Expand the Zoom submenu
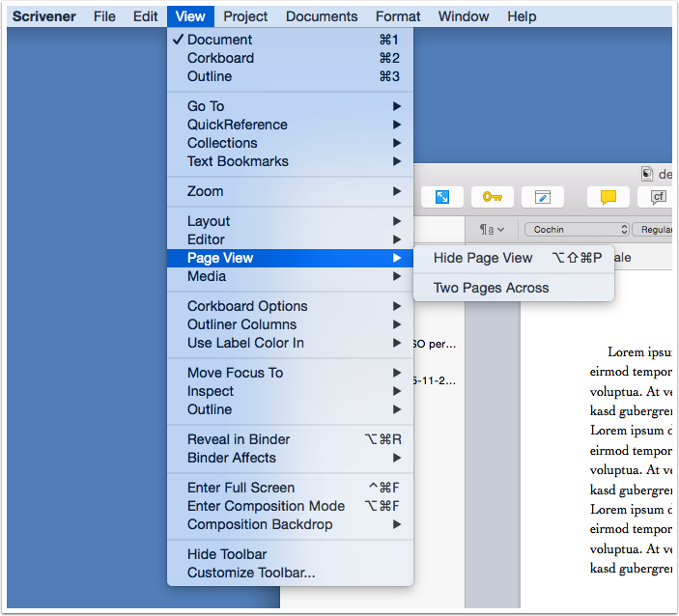The height and width of the screenshot is (616, 679). point(290,191)
